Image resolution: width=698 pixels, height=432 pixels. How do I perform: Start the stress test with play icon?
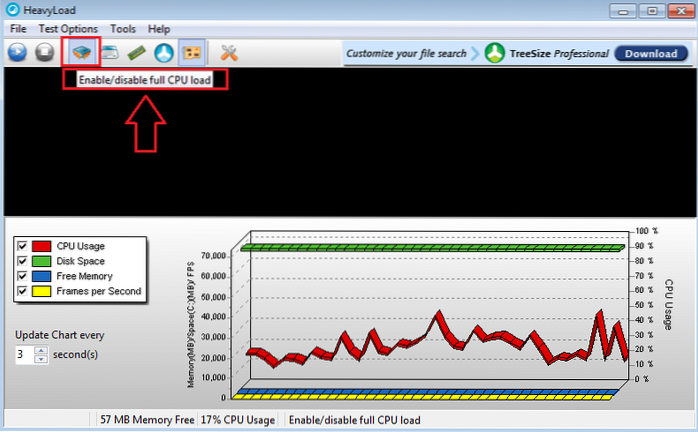point(17,53)
